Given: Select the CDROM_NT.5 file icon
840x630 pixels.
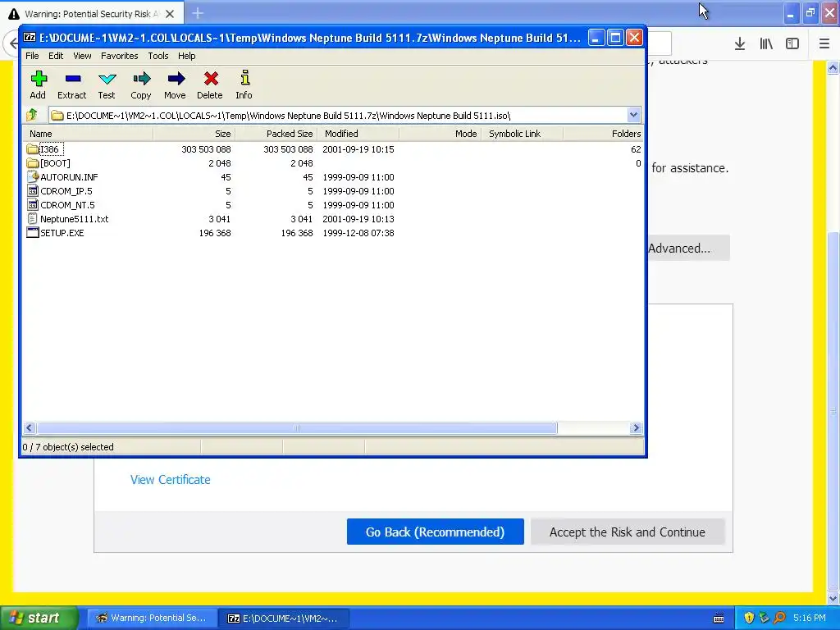Looking at the screenshot, I should [33, 204].
